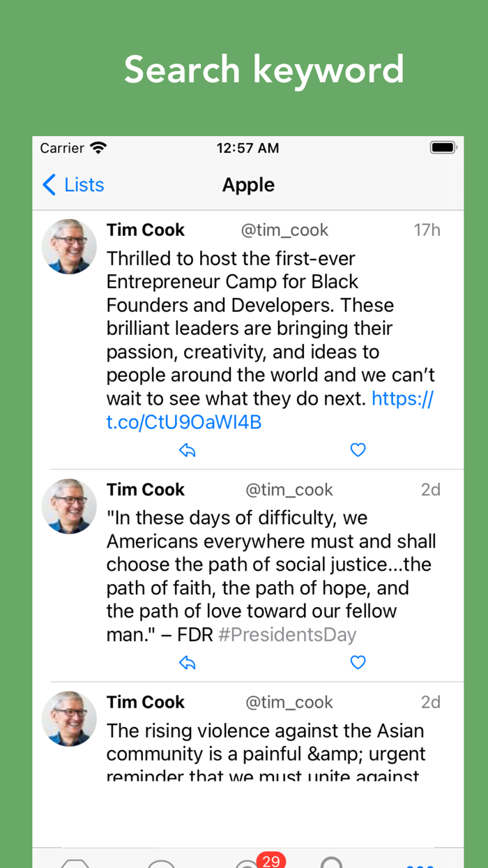The width and height of the screenshot is (488, 868).
Task: Open the more tab (three dots)
Action: coord(420,864)
